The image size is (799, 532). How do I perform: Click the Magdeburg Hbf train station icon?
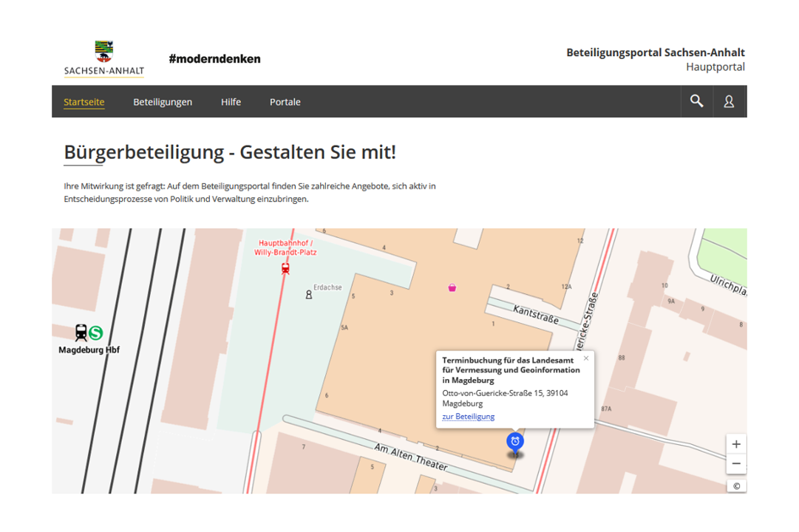click(81, 332)
